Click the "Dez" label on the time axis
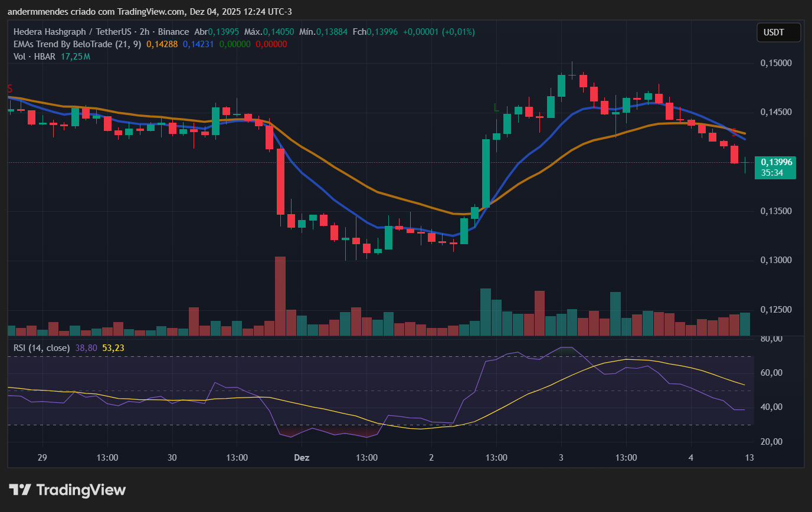Screen dimensions: 812x512 (302, 457)
